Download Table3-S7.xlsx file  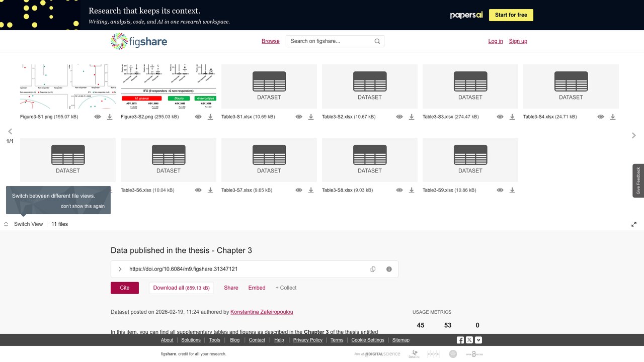pos(311,190)
